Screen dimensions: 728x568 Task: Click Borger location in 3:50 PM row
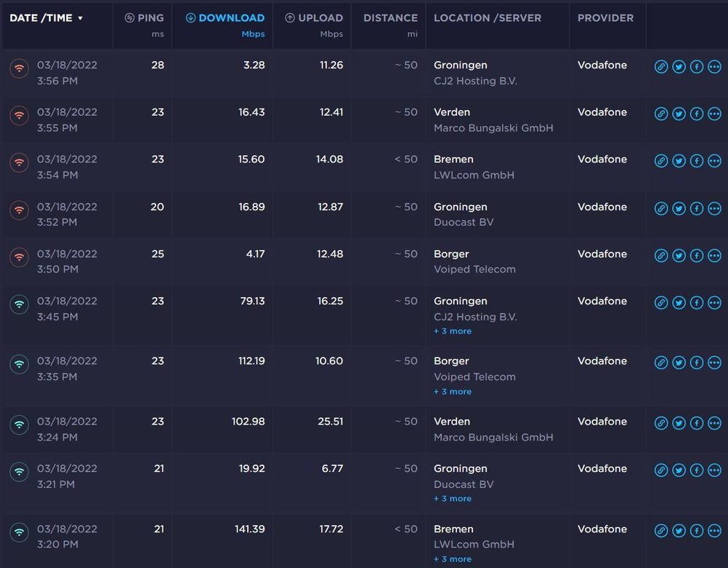(451, 254)
